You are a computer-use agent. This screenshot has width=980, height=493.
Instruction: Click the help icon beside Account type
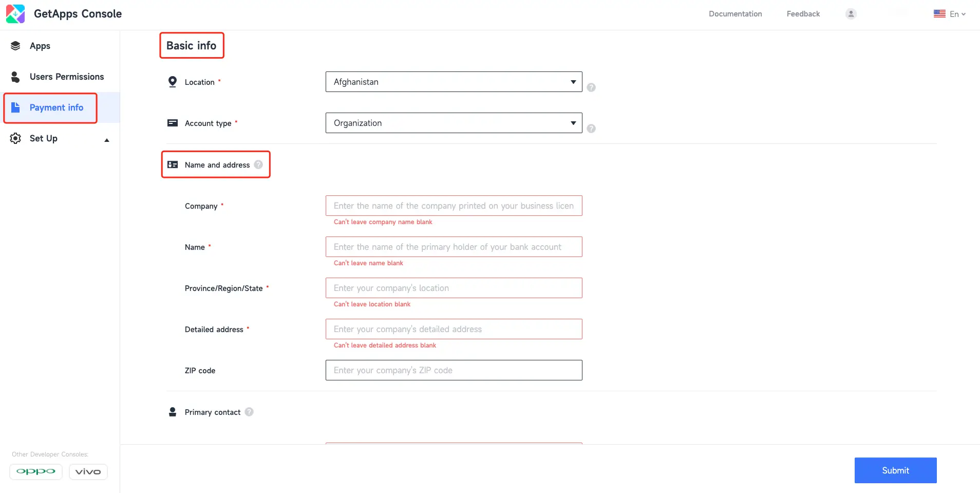(591, 129)
